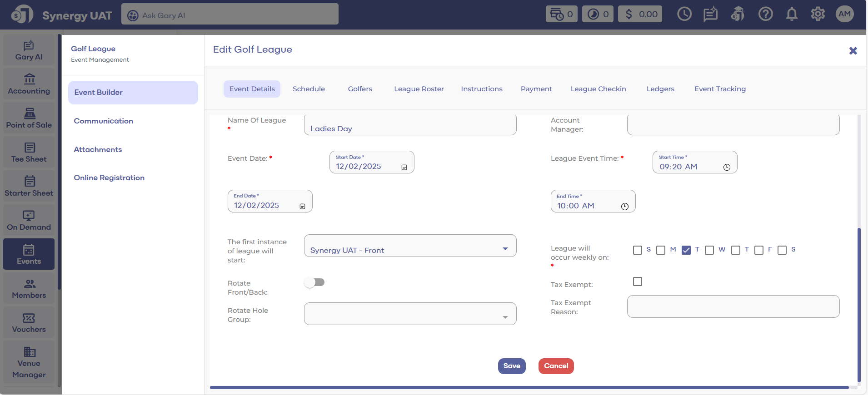Switch to the Schedule tab
Viewport: 868px width, 395px height.
[309, 89]
